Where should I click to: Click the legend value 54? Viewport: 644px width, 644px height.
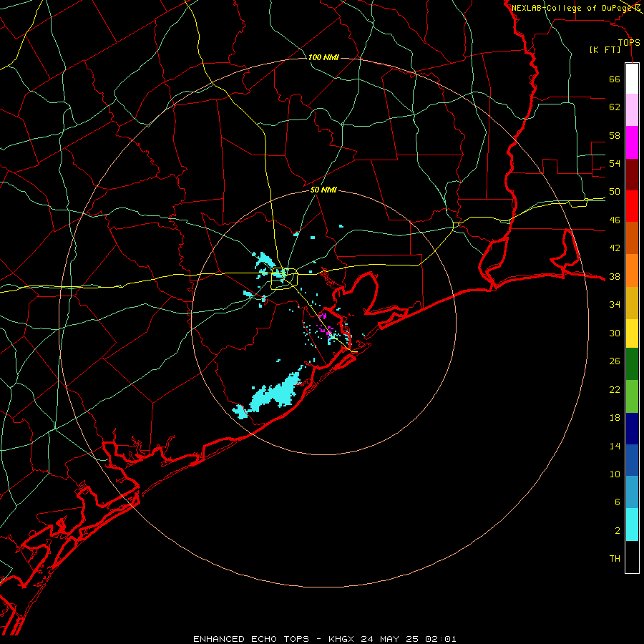pyautogui.click(x=615, y=163)
